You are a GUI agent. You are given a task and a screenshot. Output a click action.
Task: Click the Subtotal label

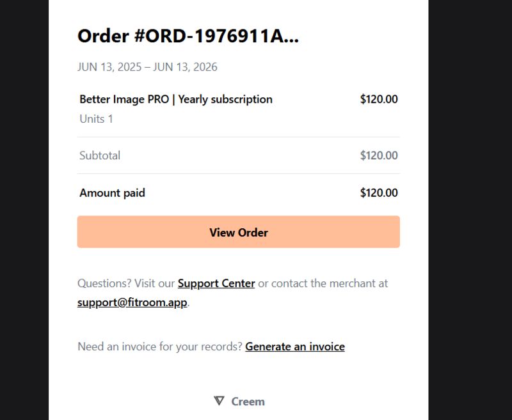pos(100,155)
